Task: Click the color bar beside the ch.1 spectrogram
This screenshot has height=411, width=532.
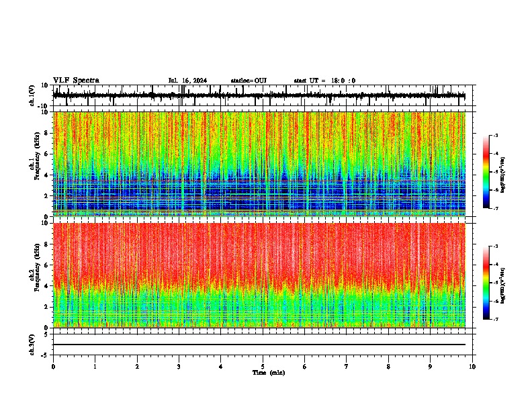Action: coord(486,172)
